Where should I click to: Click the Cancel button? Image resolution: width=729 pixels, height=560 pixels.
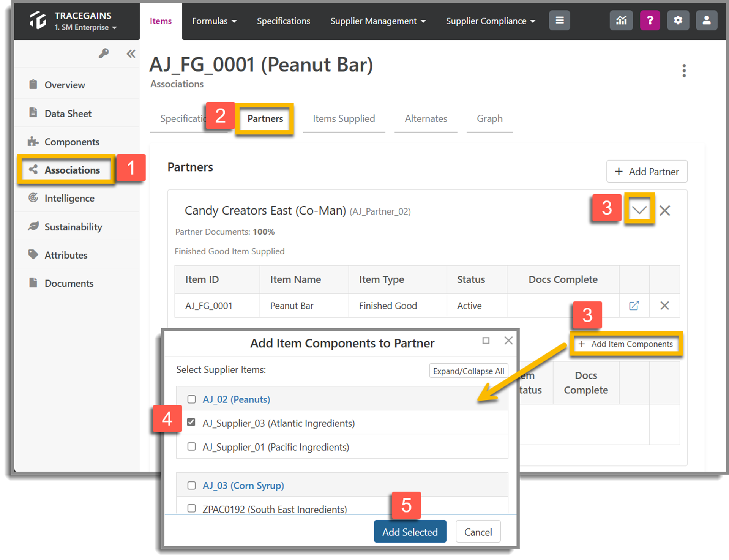tap(478, 532)
